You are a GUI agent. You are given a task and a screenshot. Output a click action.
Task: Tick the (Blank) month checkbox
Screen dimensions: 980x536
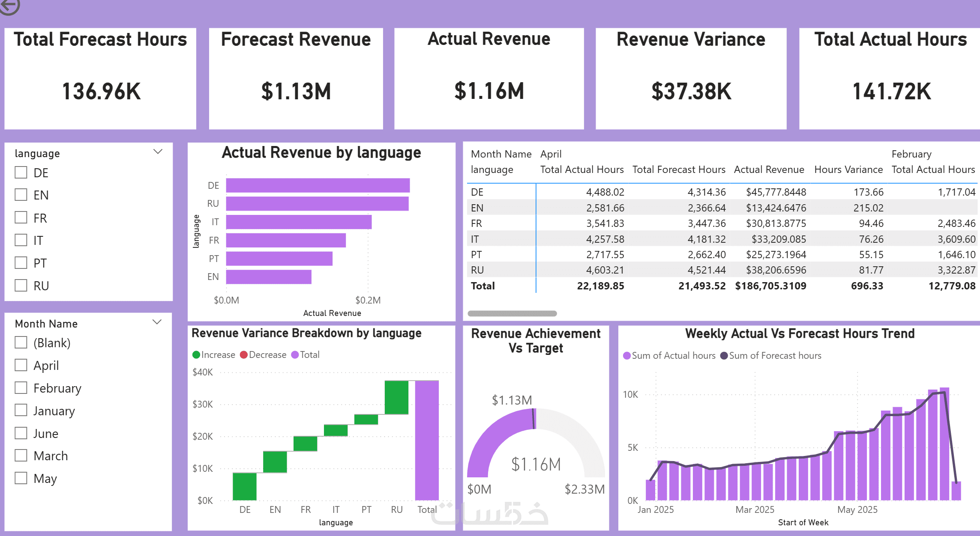(x=21, y=342)
